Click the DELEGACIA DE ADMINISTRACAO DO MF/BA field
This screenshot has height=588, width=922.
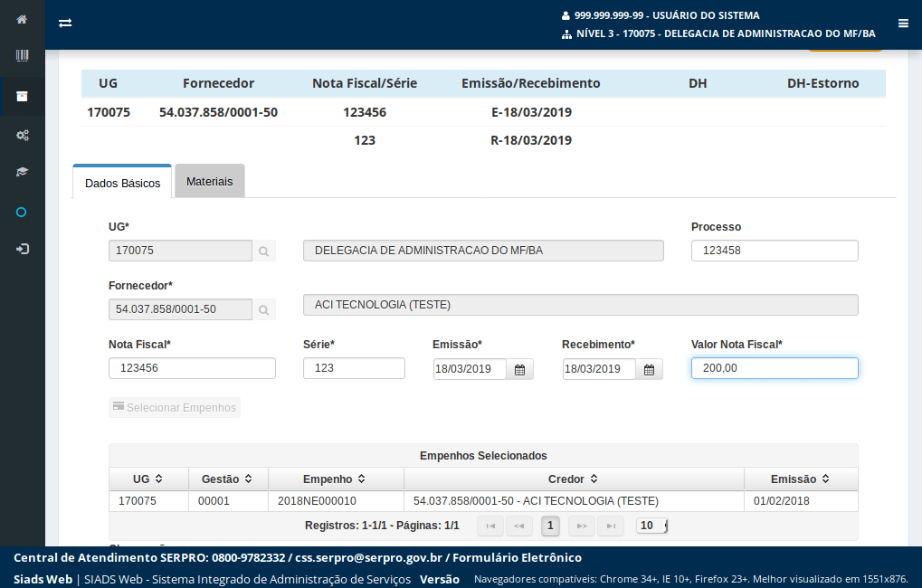click(x=483, y=251)
